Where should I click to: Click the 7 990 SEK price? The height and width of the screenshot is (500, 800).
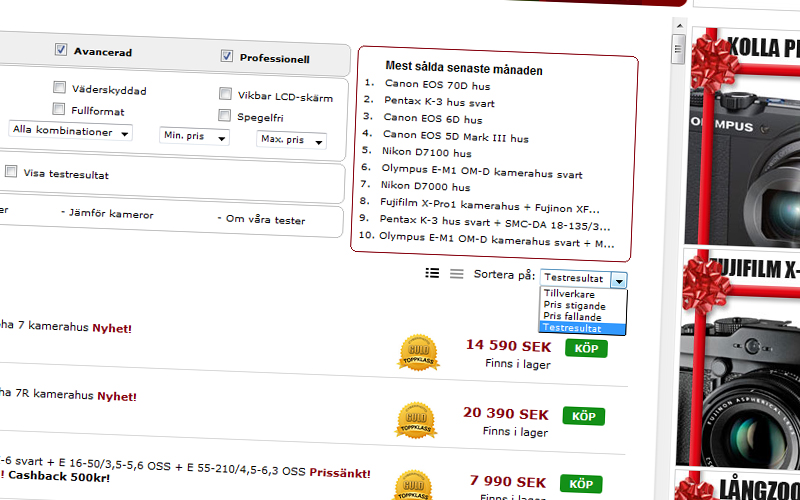[508, 481]
